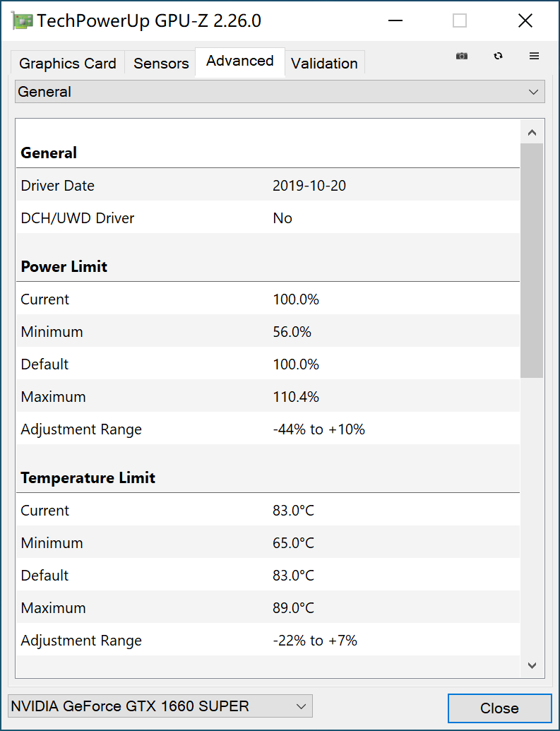
Task: Expand the General category dropdown
Action: point(280,92)
